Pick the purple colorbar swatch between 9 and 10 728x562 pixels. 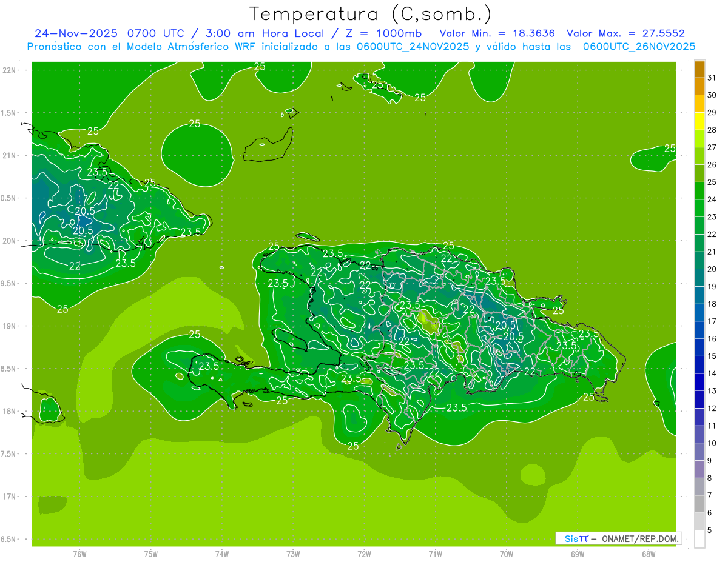pyautogui.click(x=699, y=452)
